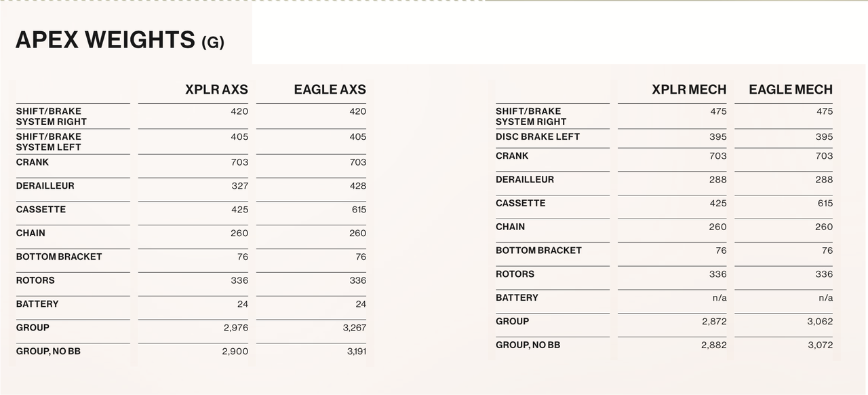868x395 pixels.
Task: Select the SHIFT/BRAKE SYSTEM LEFT row label
Action: coord(49,142)
